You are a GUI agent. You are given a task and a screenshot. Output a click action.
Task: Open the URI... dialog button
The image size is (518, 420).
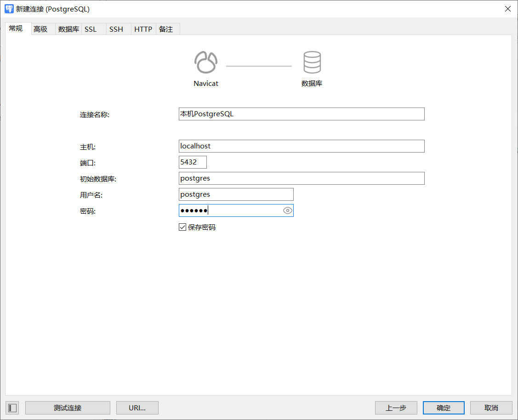[x=137, y=408]
